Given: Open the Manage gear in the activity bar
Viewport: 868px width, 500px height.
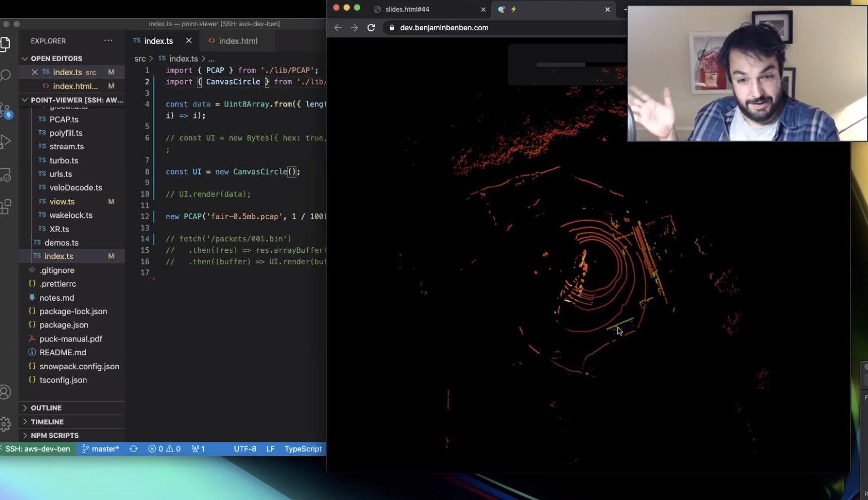Looking at the screenshot, I should [5, 424].
